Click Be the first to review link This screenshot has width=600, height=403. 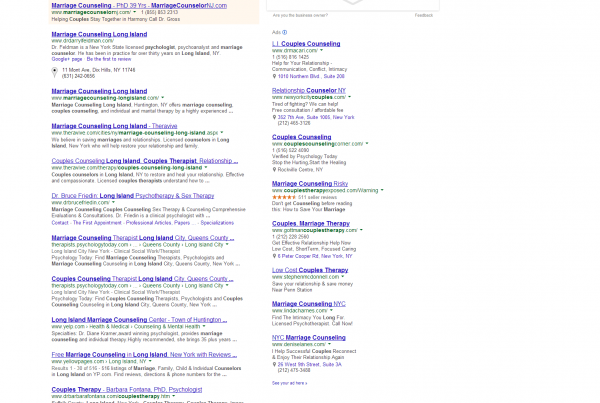109,59
